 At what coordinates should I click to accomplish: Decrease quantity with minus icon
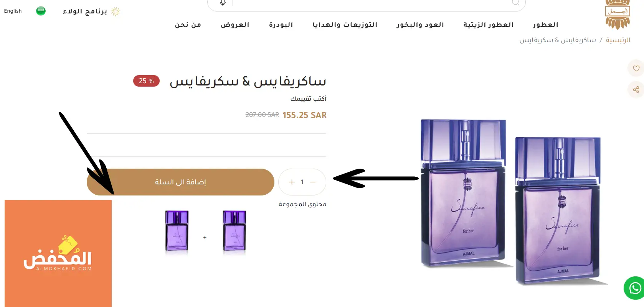(313, 182)
